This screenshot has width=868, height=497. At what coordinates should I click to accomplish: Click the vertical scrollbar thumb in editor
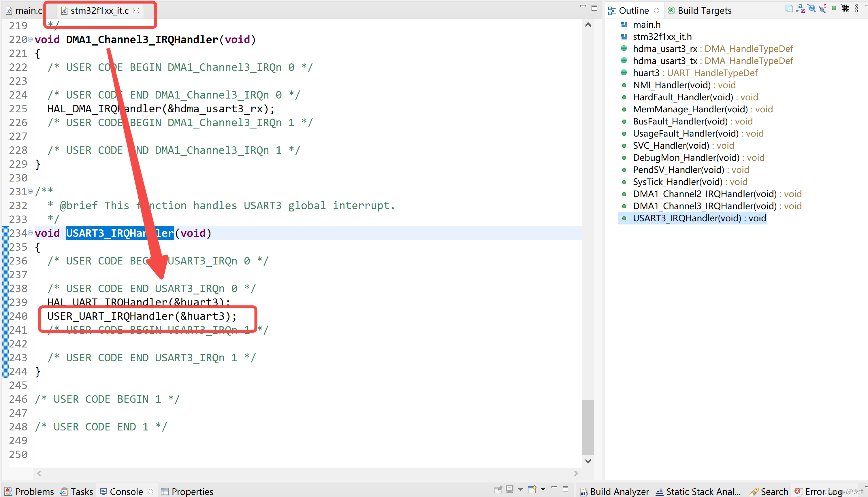point(588,427)
